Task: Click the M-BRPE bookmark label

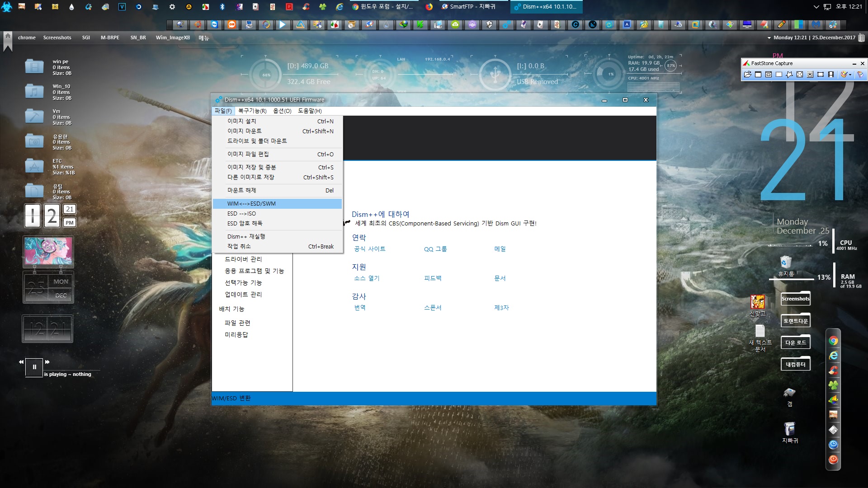Action: (x=110, y=38)
